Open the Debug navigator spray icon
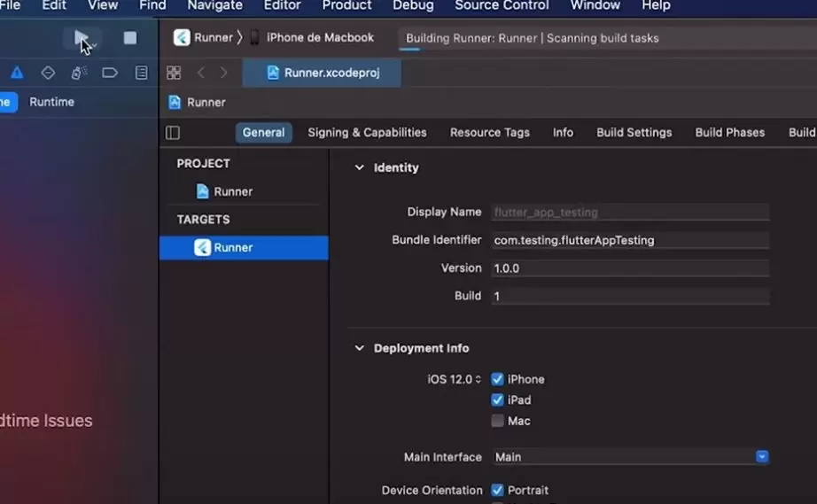This screenshot has height=504, width=817. pos(79,73)
